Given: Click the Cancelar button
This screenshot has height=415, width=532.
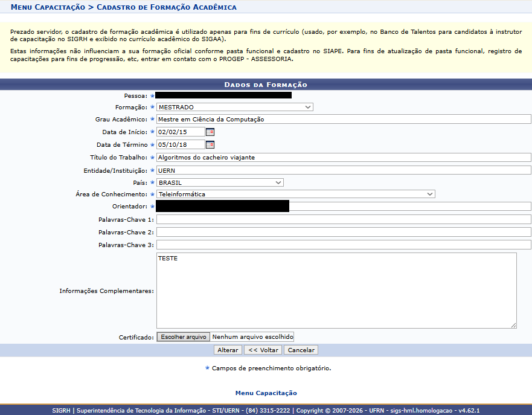Looking at the screenshot, I should click(301, 350).
